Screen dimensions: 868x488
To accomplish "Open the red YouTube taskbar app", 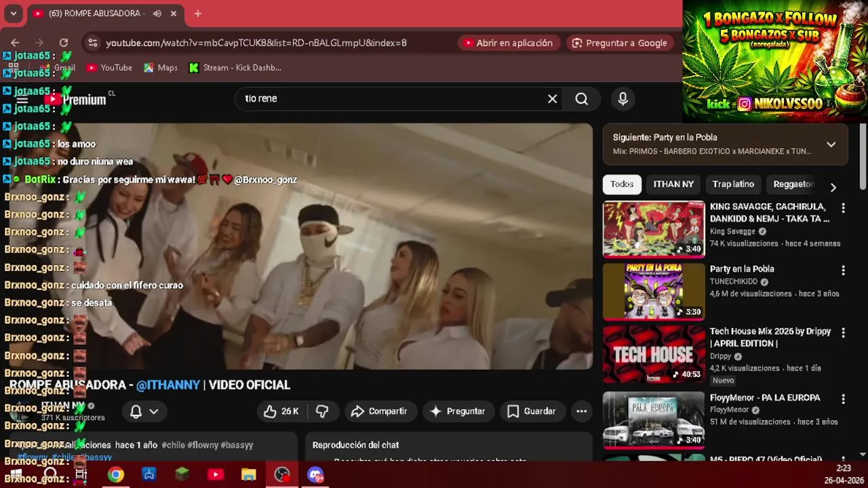I will (216, 474).
